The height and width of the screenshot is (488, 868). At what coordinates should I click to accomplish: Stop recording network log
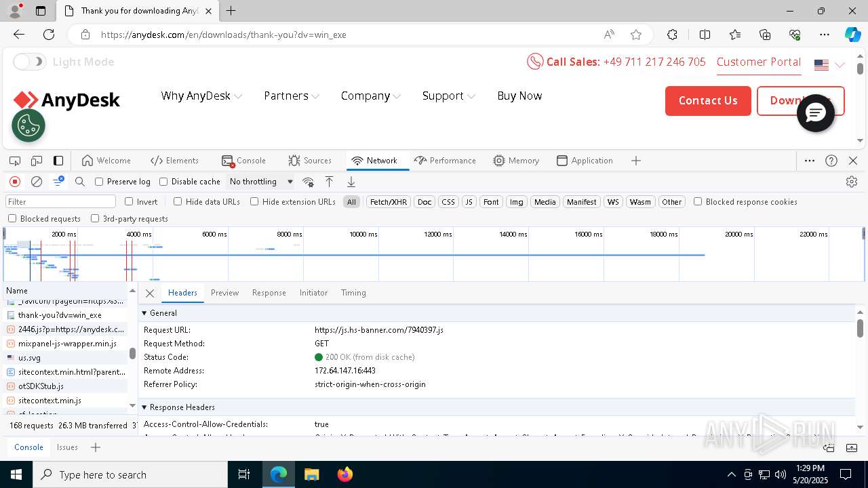click(15, 182)
